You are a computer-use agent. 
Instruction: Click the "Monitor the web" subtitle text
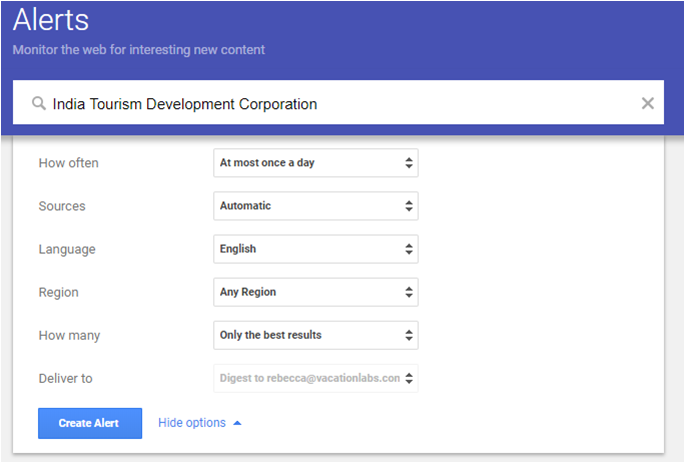click(x=138, y=49)
